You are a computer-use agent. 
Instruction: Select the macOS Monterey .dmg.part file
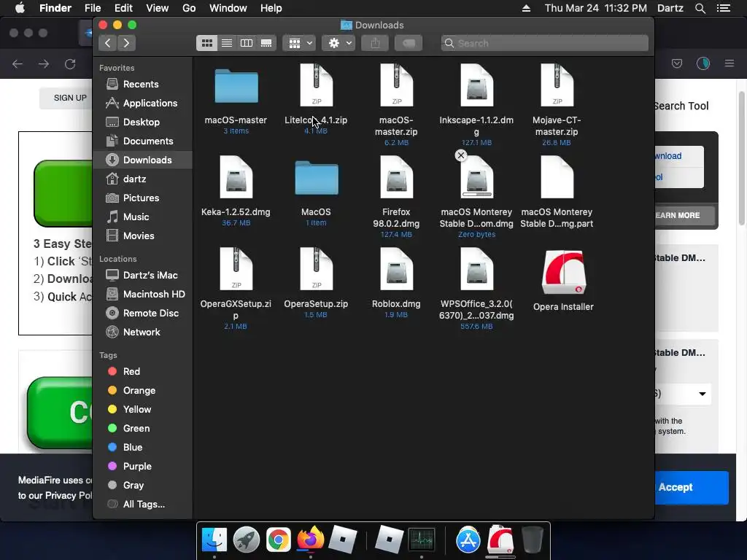(x=557, y=178)
